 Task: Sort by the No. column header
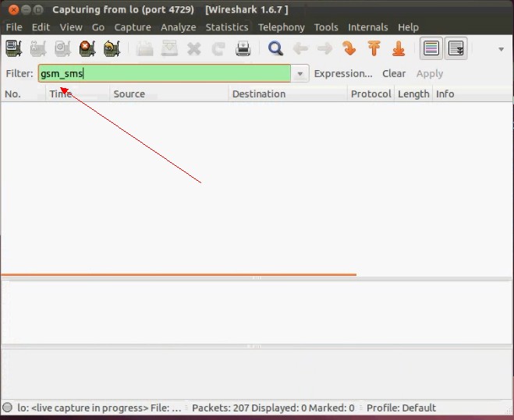(x=23, y=94)
